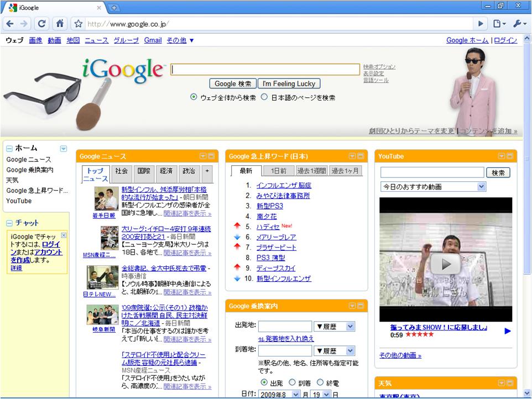Click in the iGoogle search field

(x=265, y=70)
